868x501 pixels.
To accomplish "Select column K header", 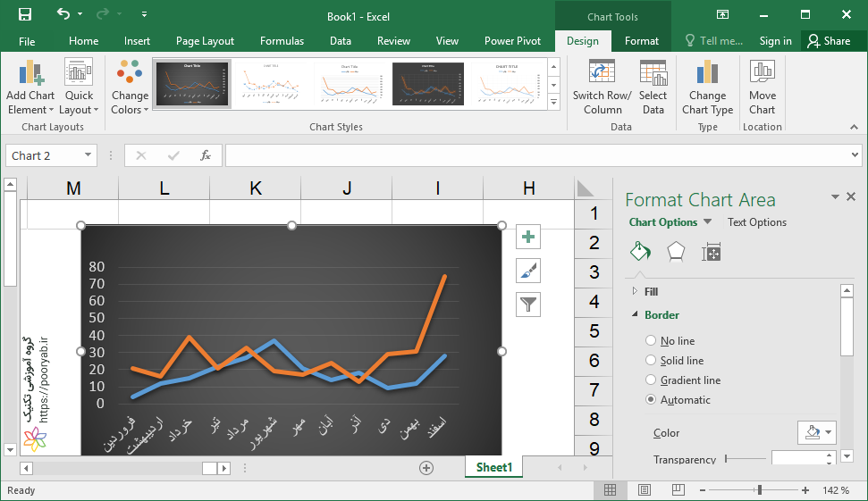I will [x=255, y=188].
